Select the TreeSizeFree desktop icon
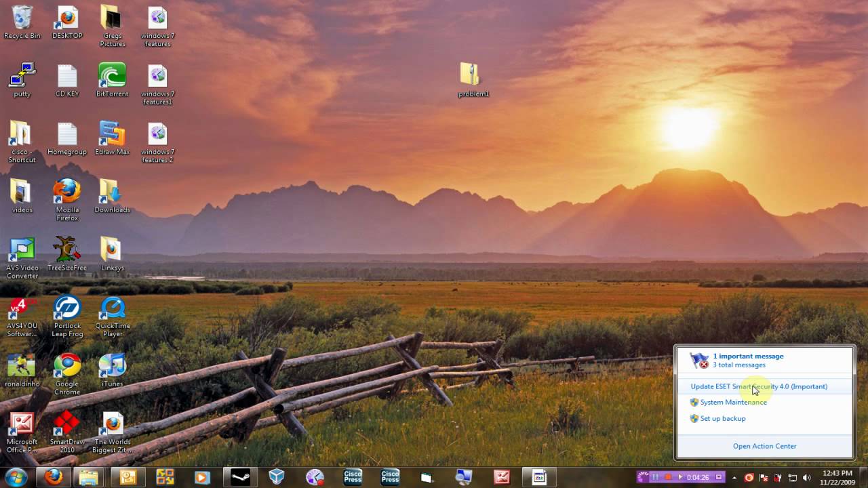868x488 pixels. [67, 255]
